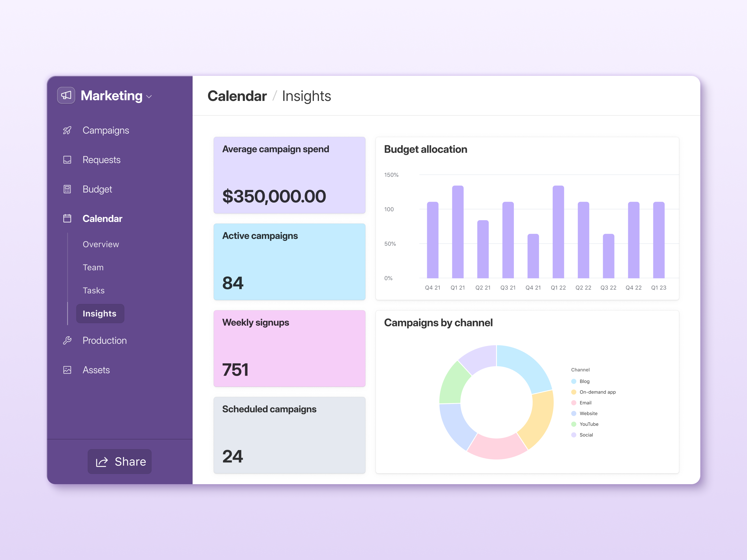Click the Weekly signups card
The image size is (747, 560).
[x=289, y=348]
